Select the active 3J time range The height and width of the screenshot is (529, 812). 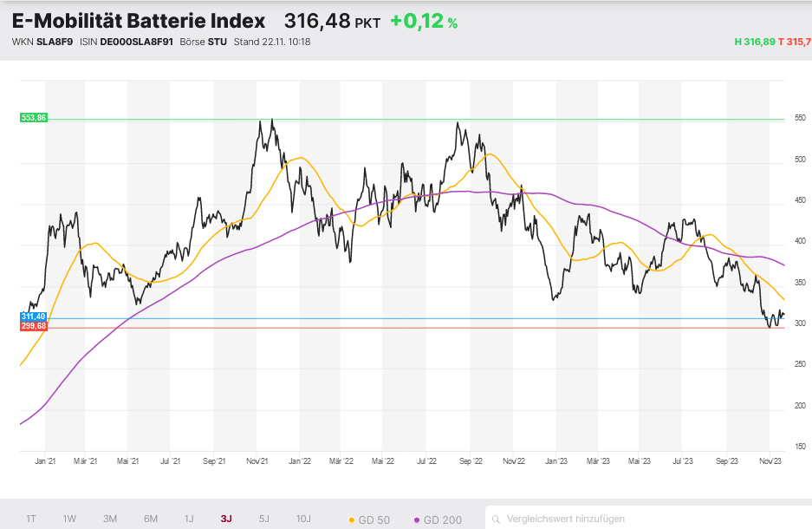(x=226, y=519)
